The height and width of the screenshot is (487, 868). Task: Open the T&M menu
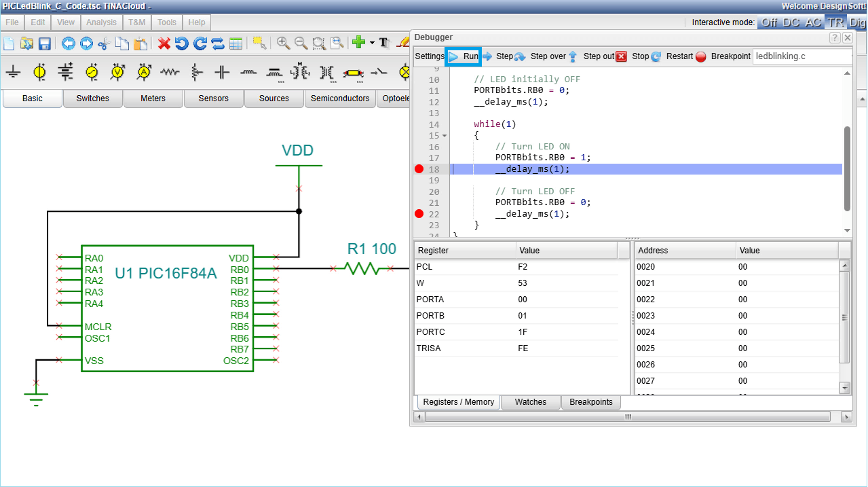coord(137,22)
